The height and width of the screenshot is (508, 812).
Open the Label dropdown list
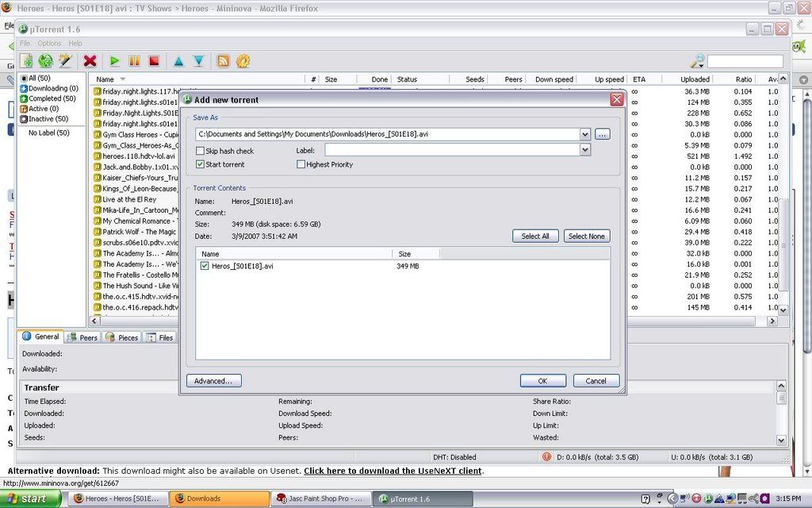click(584, 150)
